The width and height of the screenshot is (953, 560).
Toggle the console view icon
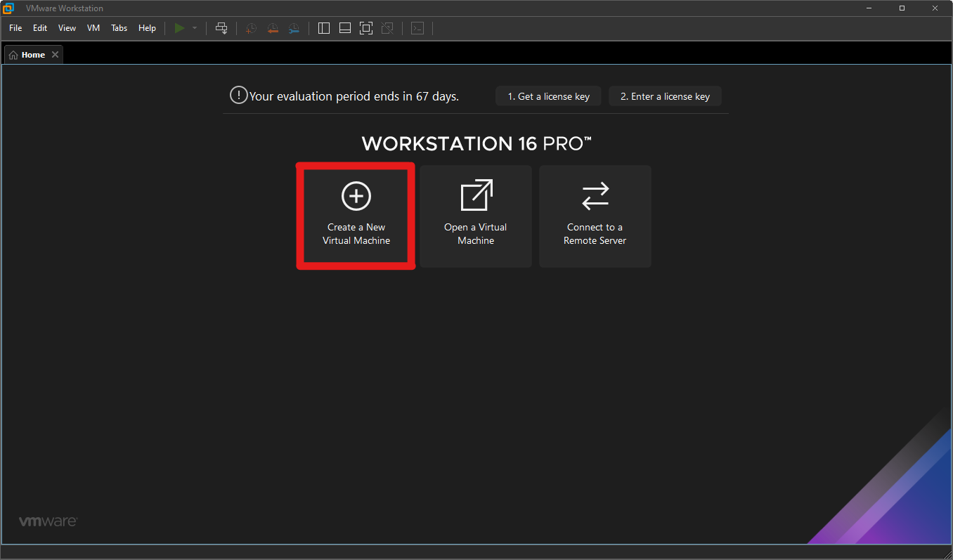pos(417,28)
